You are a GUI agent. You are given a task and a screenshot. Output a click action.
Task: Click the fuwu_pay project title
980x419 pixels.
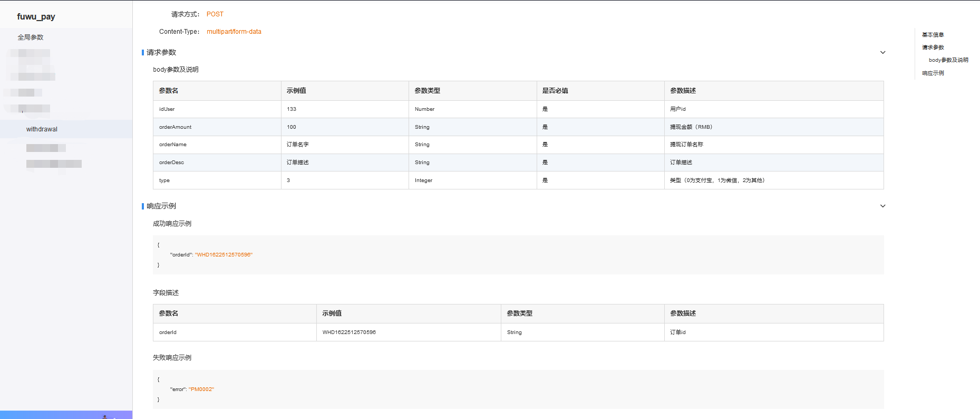[36, 16]
